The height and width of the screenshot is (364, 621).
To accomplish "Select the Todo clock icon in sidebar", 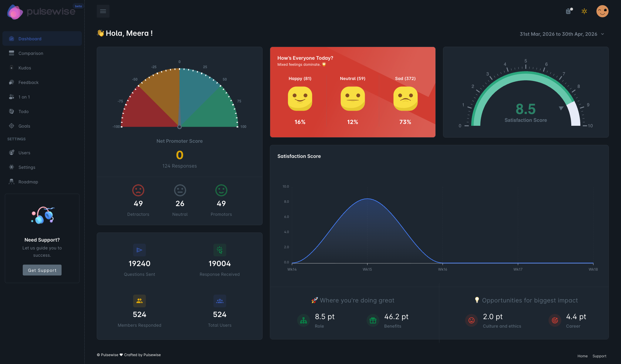I will coord(11,111).
